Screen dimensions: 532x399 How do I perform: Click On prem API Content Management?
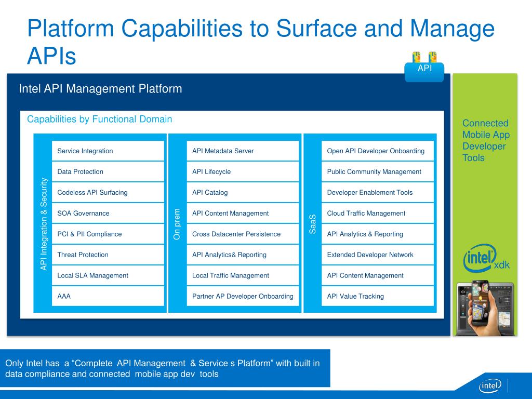(x=243, y=213)
